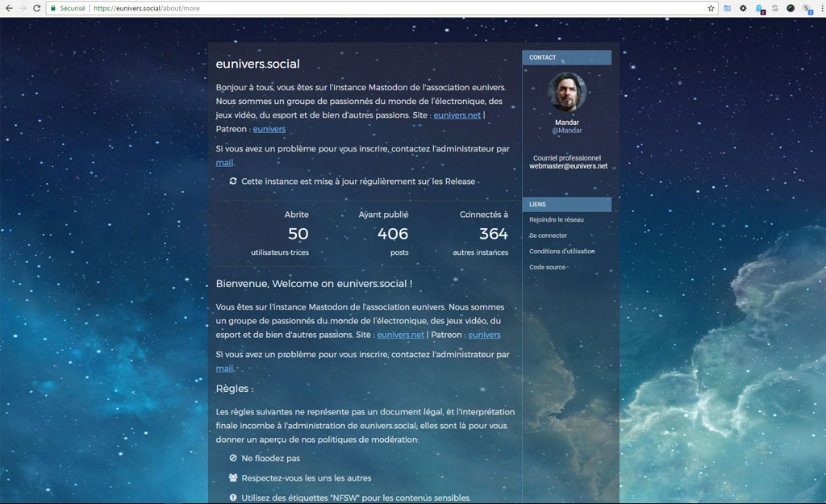Click the Sécurisé label in address bar
826x504 pixels.
click(x=72, y=8)
